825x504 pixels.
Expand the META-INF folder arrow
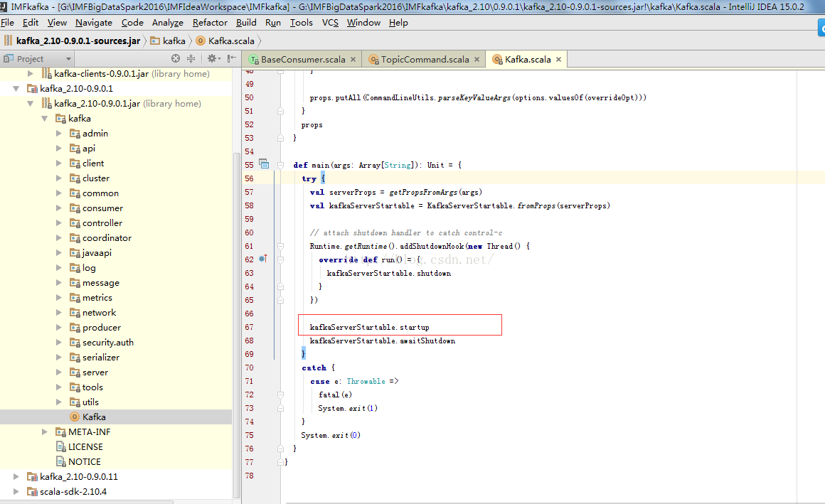click(x=45, y=432)
